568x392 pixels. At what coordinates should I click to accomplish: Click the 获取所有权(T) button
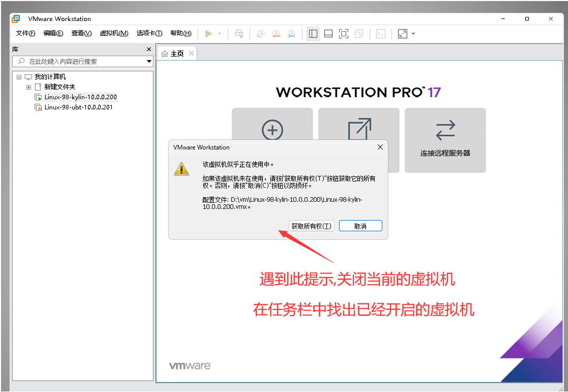point(312,226)
